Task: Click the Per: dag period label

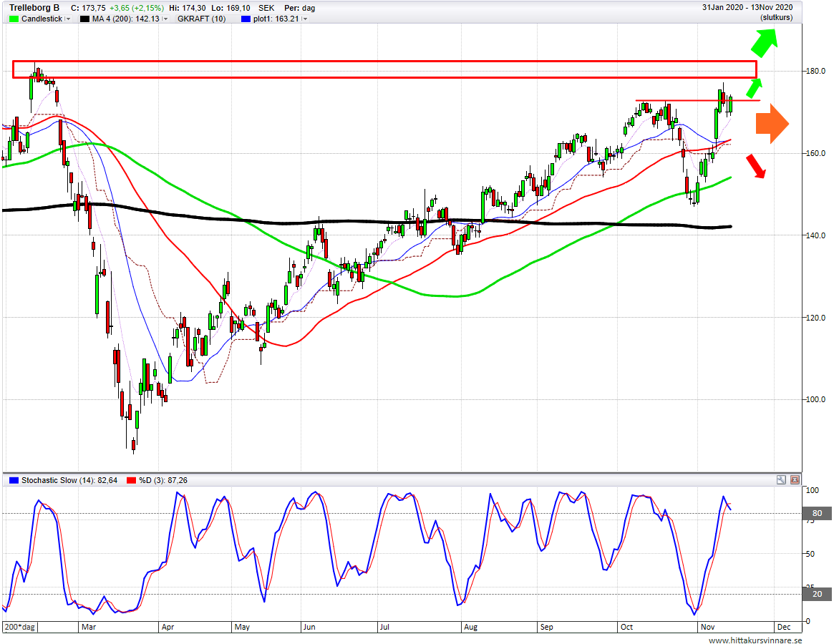Action: point(299,8)
